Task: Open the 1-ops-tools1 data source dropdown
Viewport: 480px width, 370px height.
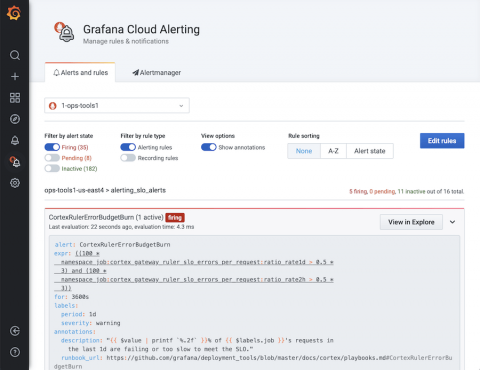Action: pyautogui.click(x=117, y=106)
